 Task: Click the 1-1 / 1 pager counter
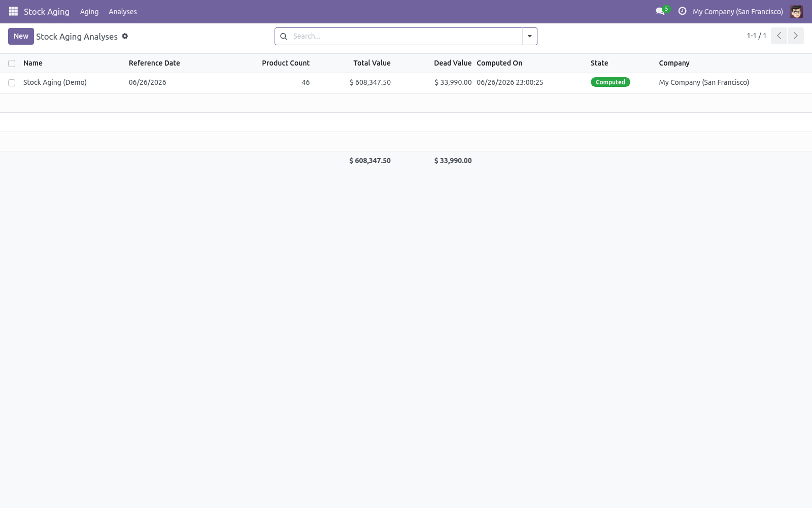(756, 36)
